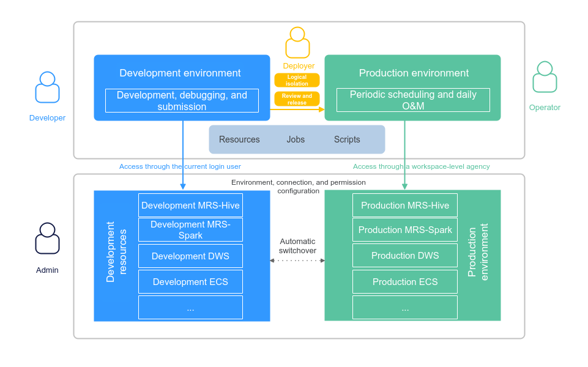588x367 pixels.
Task: Click the Review and release badge
Action: click(x=297, y=99)
